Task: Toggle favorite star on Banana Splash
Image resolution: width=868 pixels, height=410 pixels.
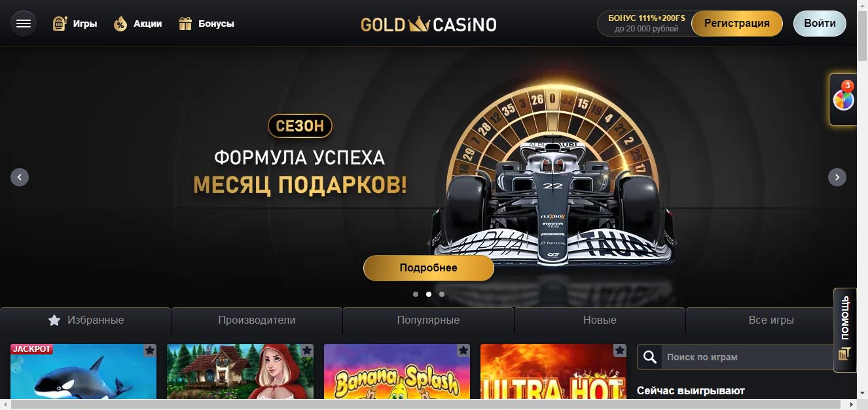Action: (x=463, y=350)
